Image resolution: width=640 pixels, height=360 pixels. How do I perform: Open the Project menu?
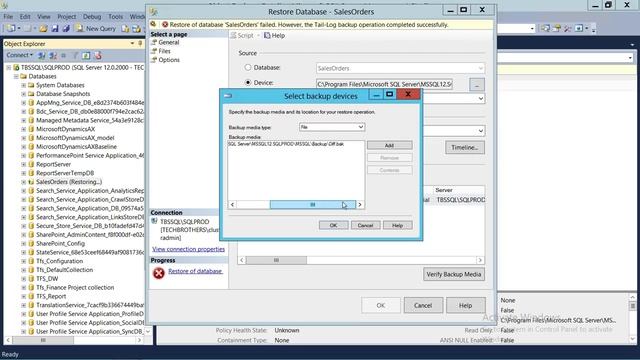(x=67, y=17)
